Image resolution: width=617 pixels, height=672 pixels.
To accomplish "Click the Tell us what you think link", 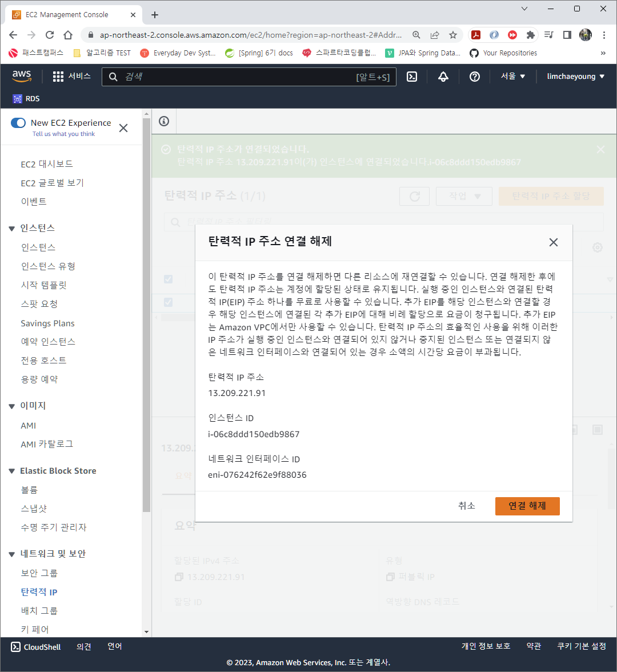I will point(64,134).
